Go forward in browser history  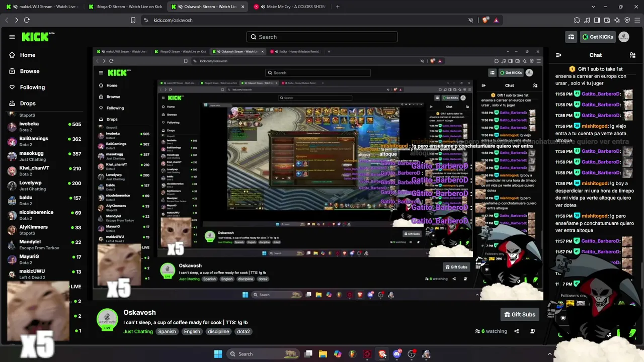(17, 20)
